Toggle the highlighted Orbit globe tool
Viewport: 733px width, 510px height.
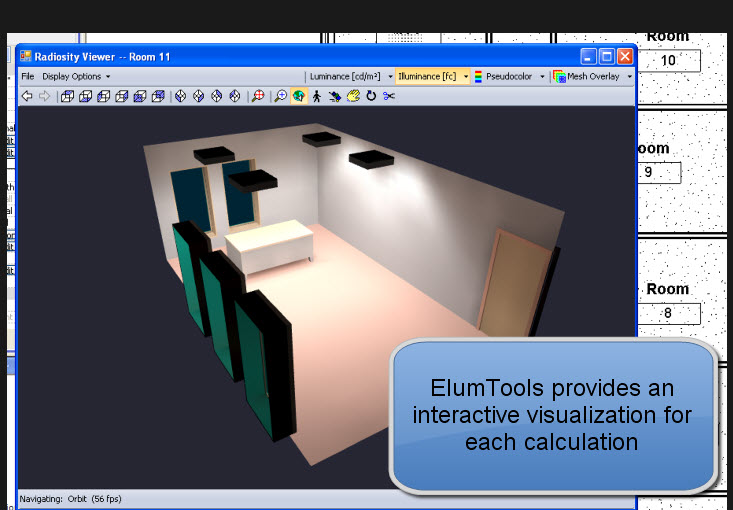299,96
